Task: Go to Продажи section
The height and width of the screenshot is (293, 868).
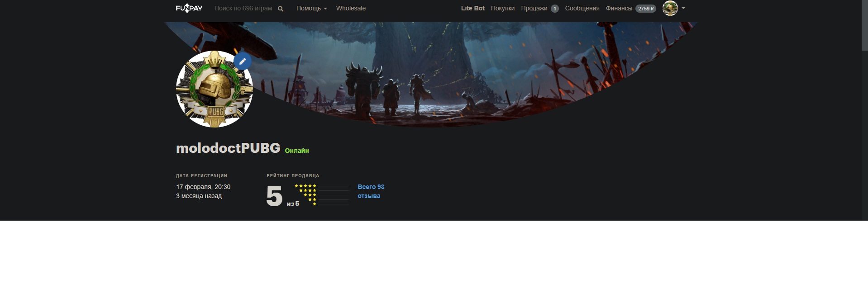Action: pyautogui.click(x=534, y=8)
